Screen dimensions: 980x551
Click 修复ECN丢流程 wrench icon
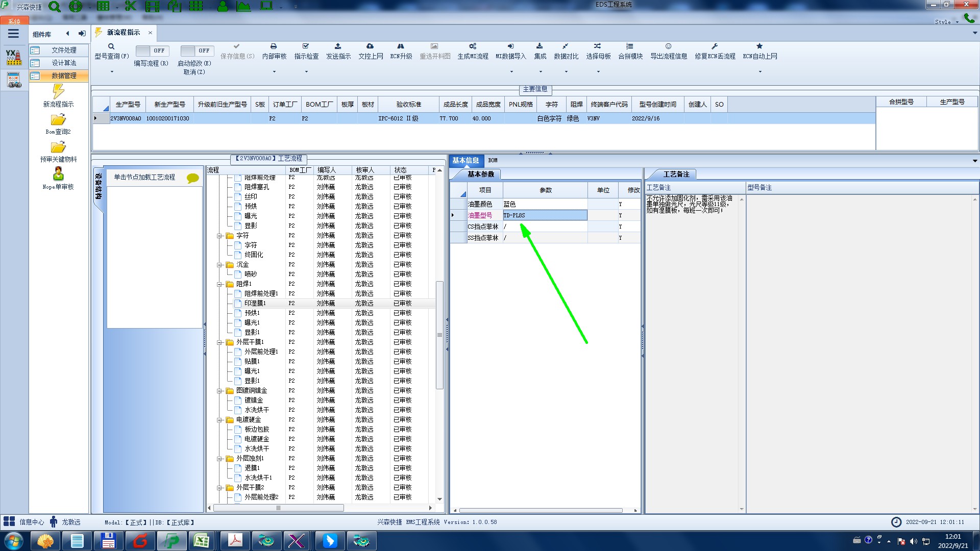click(715, 46)
